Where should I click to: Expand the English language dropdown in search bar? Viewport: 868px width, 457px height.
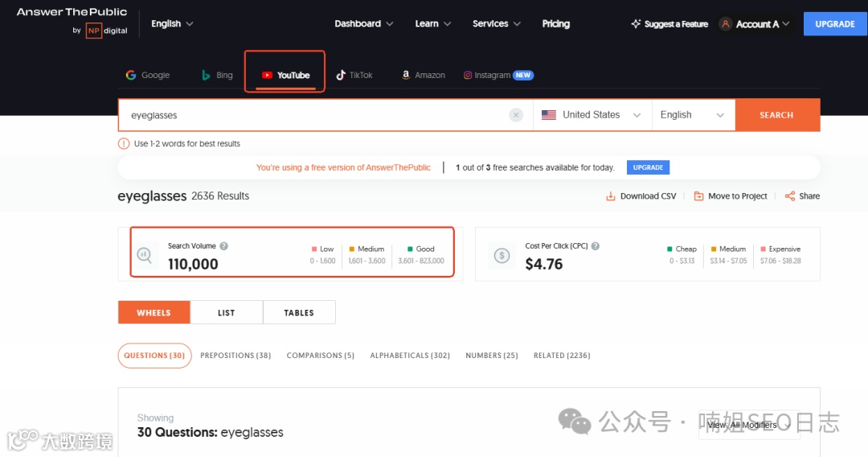pyautogui.click(x=692, y=115)
